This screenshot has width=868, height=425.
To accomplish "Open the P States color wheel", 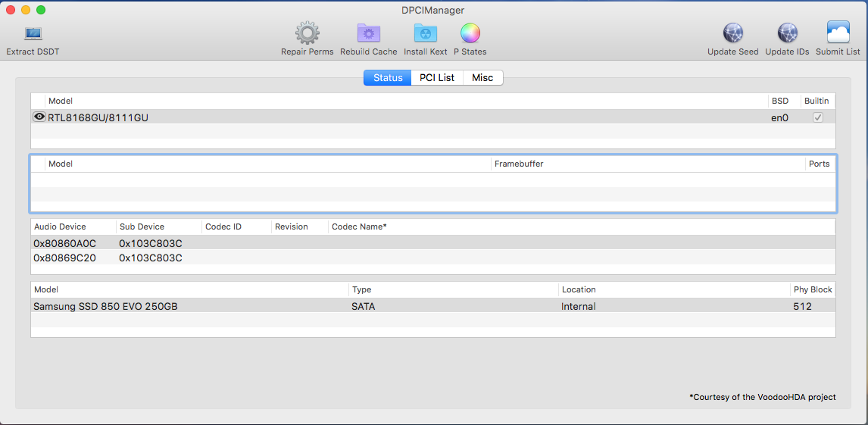I will click(470, 33).
